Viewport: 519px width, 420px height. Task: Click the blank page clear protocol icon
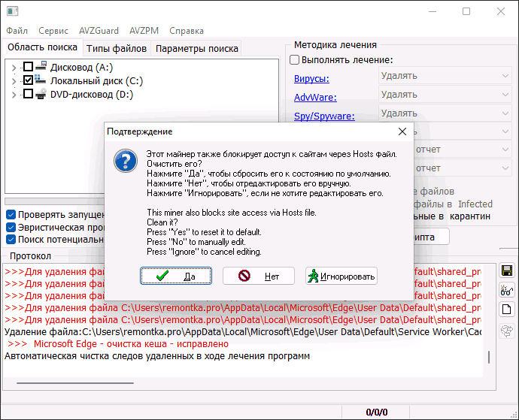click(x=507, y=310)
